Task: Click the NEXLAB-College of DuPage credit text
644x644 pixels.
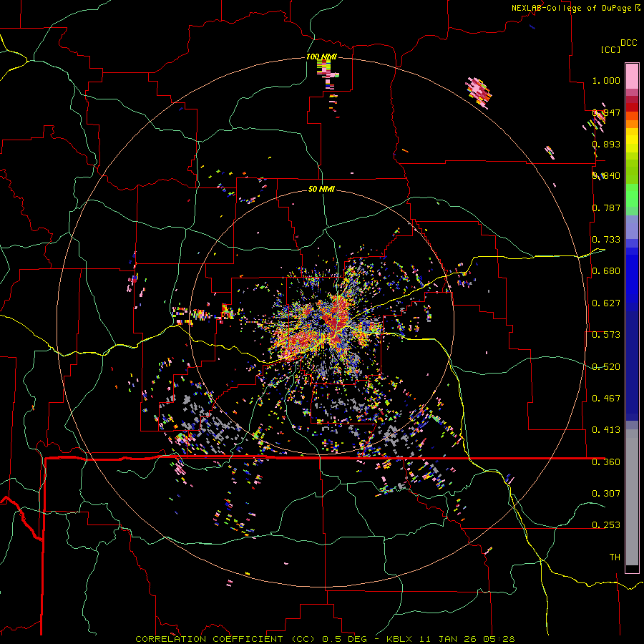Action: point(572,8)
